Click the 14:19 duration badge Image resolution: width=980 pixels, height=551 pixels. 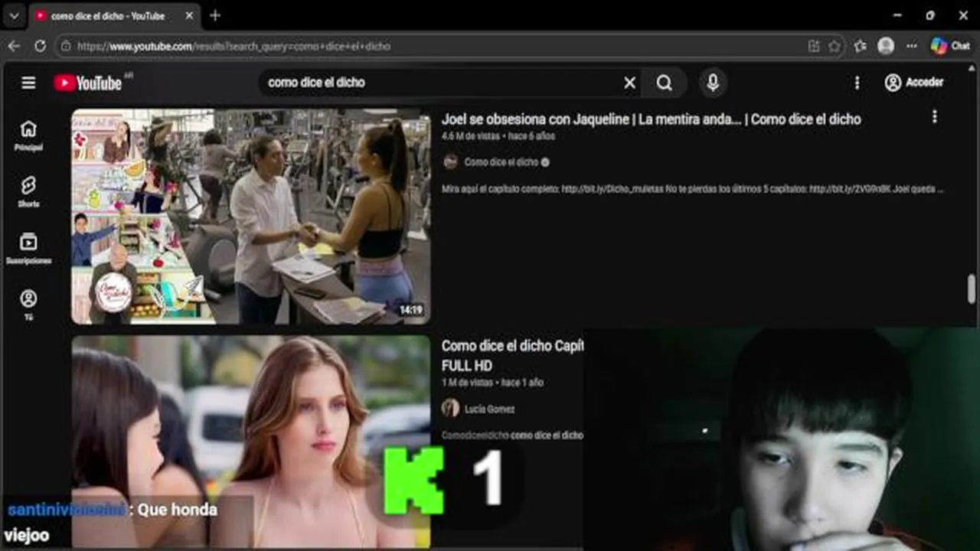[x=410, y=310]
